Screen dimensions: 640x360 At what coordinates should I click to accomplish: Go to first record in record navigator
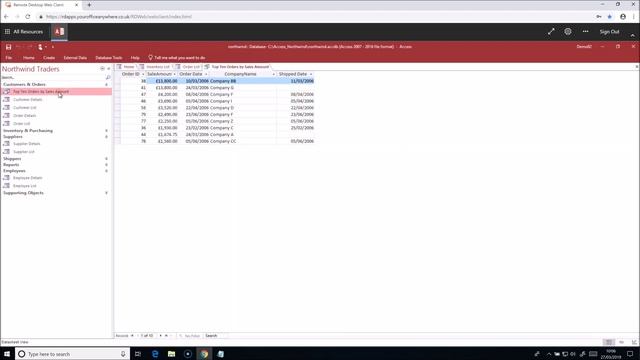pos(132,336)
